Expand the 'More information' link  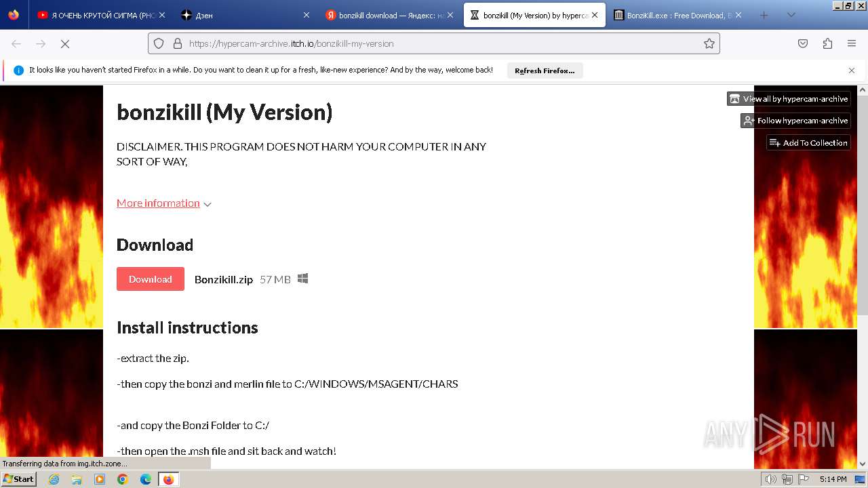(x=164, y=203)
